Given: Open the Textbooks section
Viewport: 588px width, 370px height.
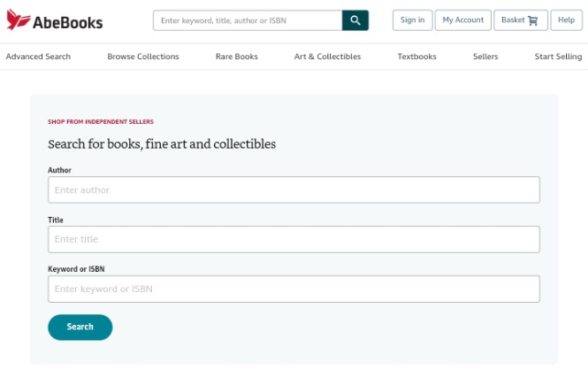Looking at the screenshot, I should (417, 57).
